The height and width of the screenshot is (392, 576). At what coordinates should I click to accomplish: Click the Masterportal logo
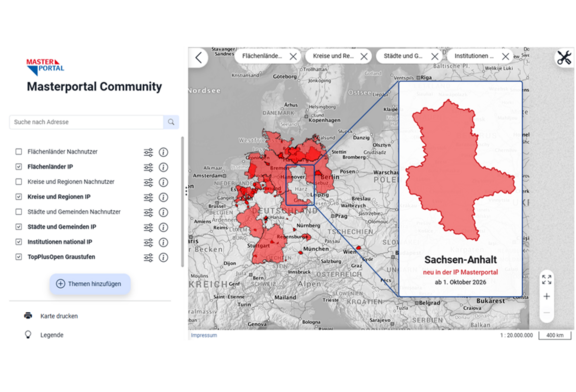click(45, 67)
